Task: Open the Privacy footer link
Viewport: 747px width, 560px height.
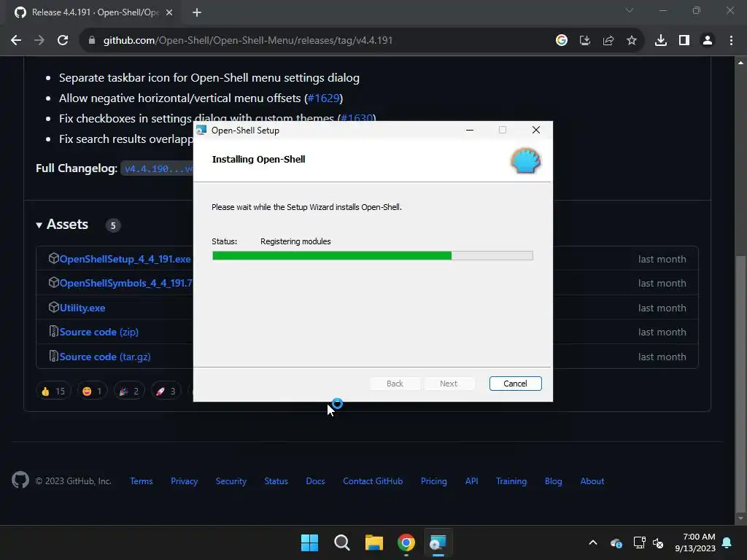Action: click(x=185, y=481)
